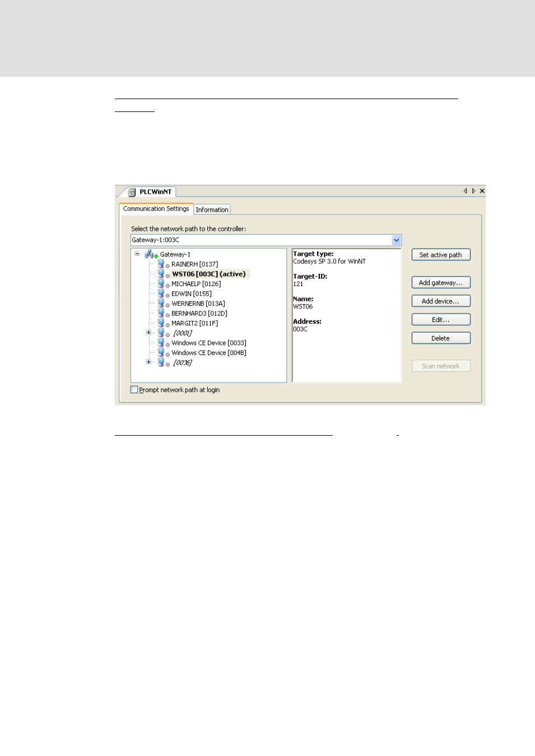Click the [0036] node device icon
The height and width of the screenshot is (756, 535).
tap(161, 362)
